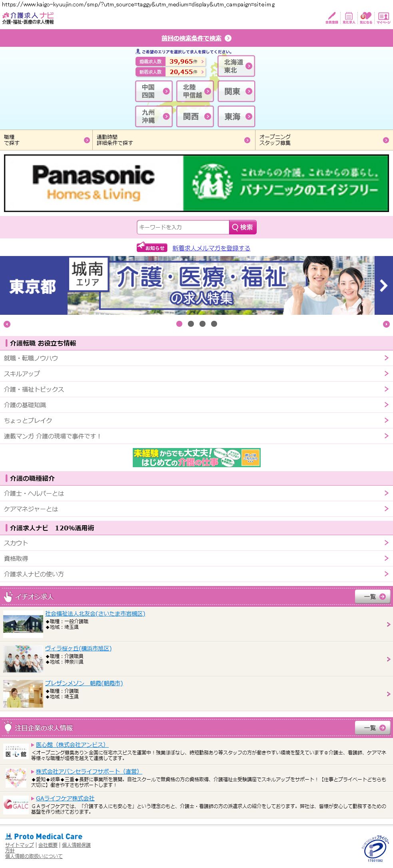Viewport: 393px width, 868px height.
Task: Click 前回の検索条件で検索 link
Action: pyautogui.click(x=191, y=38)
